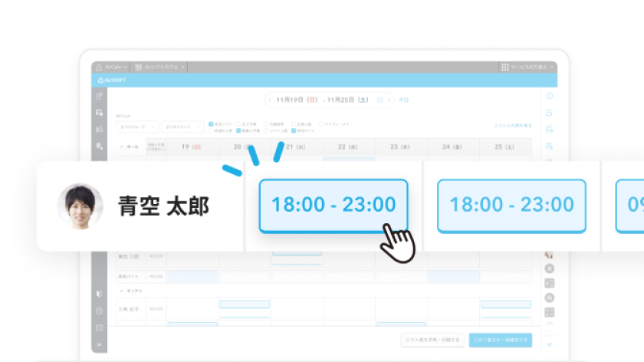Open the calendar picker icon beside the date range
Viewport: 644px width, 362px height.
pyautogui.click(x=379, y=100)
